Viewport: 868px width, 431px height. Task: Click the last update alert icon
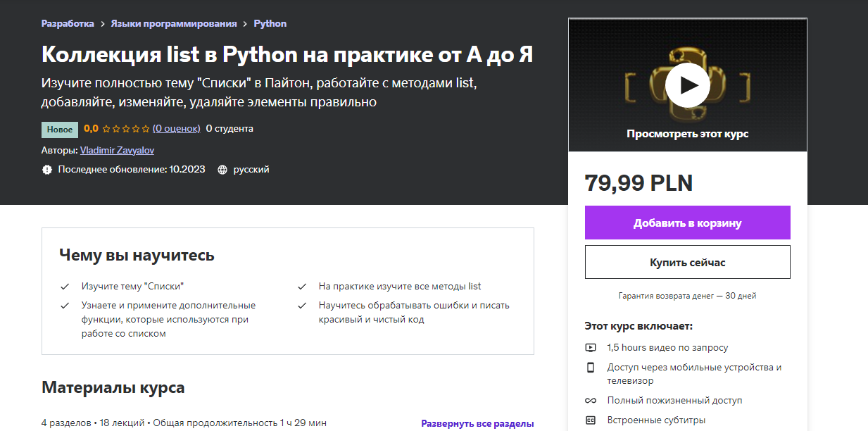pyautogui.click(x=47, y=170)
